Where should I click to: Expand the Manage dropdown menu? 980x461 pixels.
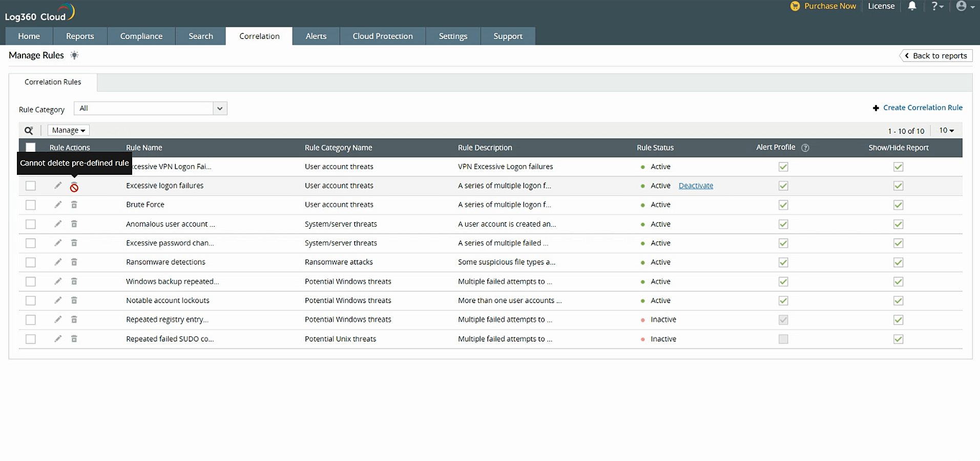pyautogui.click(x=69, y=130)
